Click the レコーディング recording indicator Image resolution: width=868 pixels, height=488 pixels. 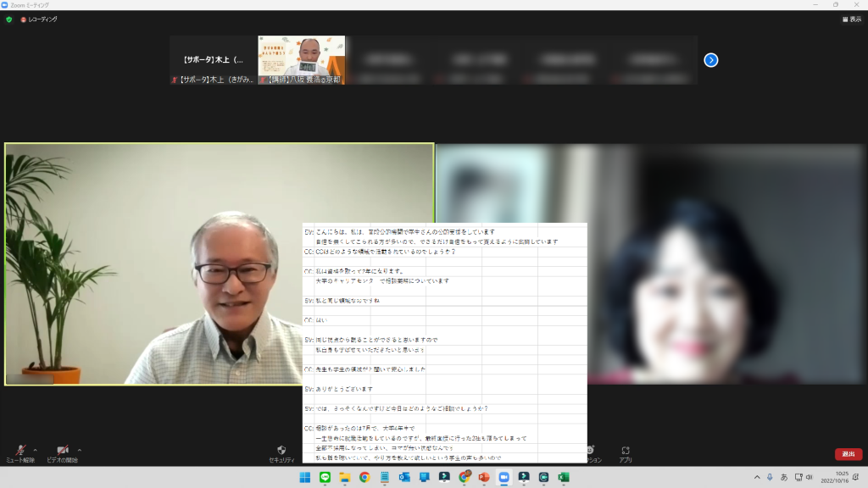(39, 19)
